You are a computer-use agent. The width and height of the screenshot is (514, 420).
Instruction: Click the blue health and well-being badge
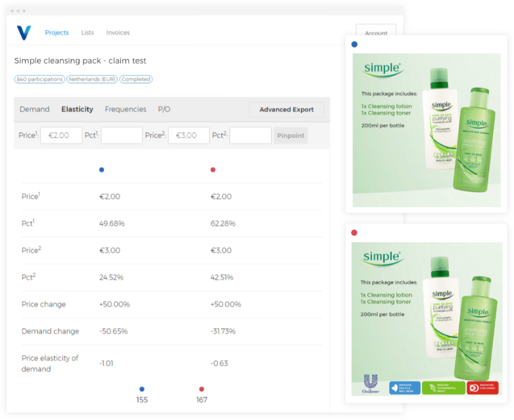pos(405,388)
